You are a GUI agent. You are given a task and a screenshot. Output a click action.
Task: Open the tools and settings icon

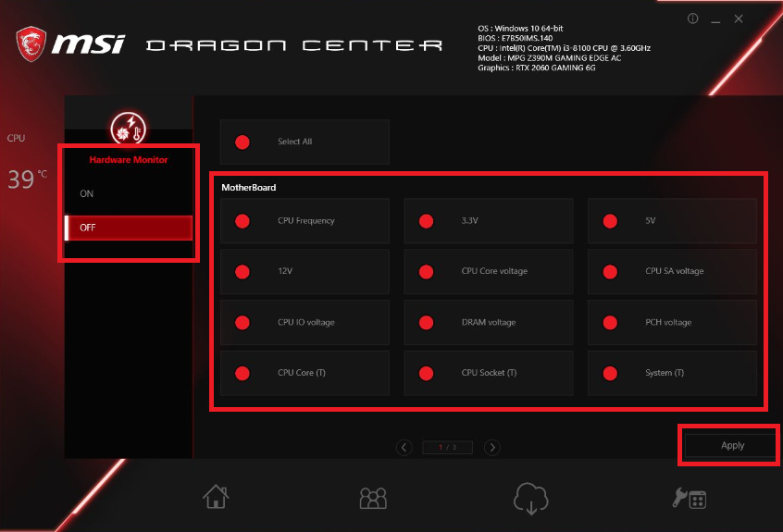[689, 498]
